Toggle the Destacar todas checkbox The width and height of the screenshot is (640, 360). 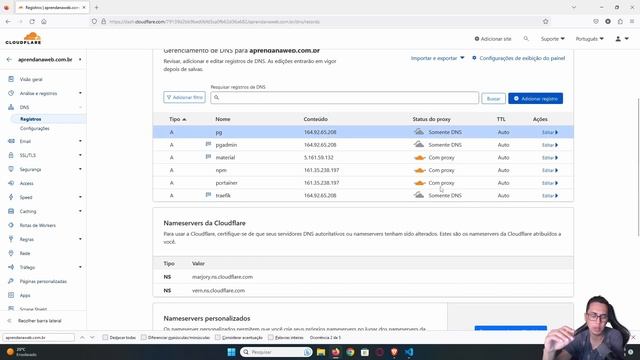(x=105, y=338)
